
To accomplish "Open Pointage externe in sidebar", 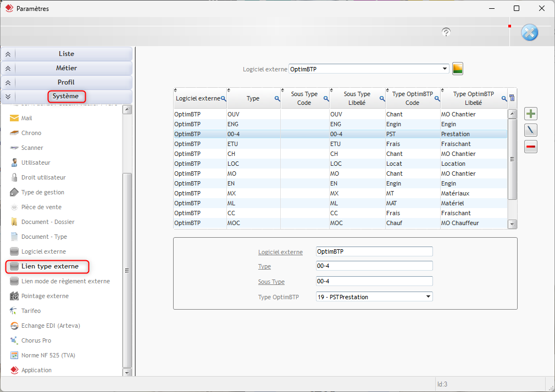I will pyautogui.click(x=45, y=296).
